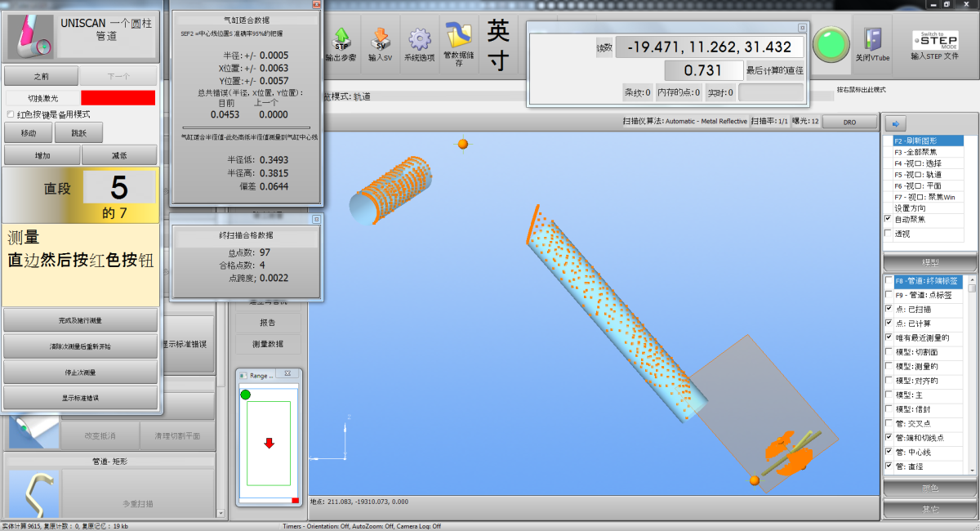This screenshot has height=531, width=980.
Task: Collapse the 终扫描合格数据 panel corner button
Action: (x=316, y=220)
